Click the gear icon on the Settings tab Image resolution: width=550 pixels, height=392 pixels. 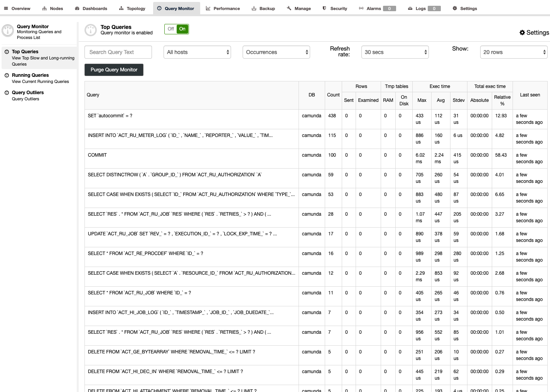[x=455, y=8]
